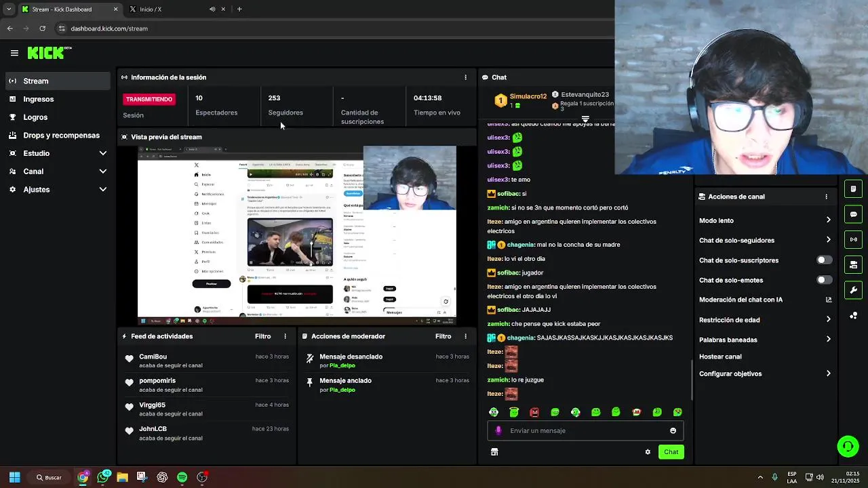Open the chat settings gear icon
The height and width of the screenshot is (488, 868).
click(648, 452)
